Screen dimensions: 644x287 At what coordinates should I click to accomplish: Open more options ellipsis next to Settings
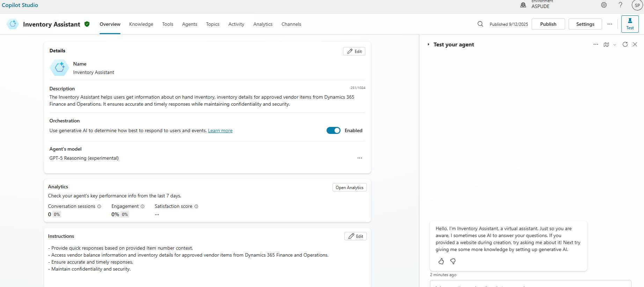point(610,24)
